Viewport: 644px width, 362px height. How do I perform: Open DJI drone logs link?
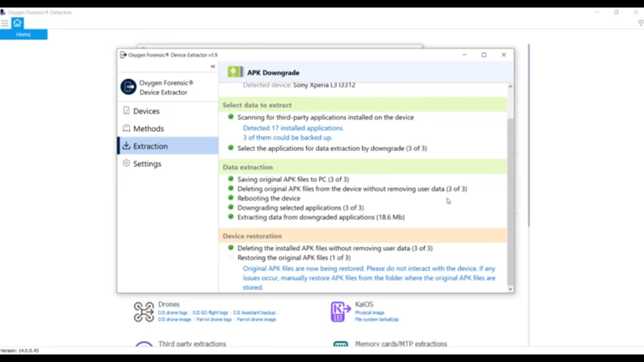click(172, 313)
